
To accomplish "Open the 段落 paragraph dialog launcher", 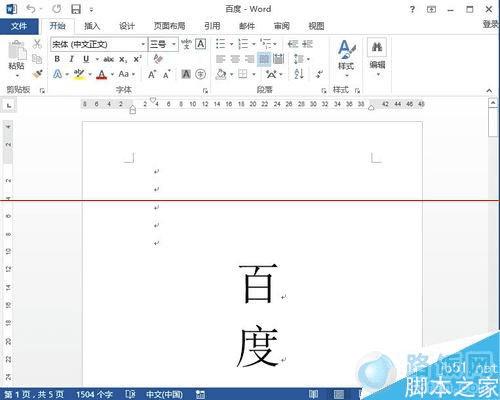I will pos(323,90).
